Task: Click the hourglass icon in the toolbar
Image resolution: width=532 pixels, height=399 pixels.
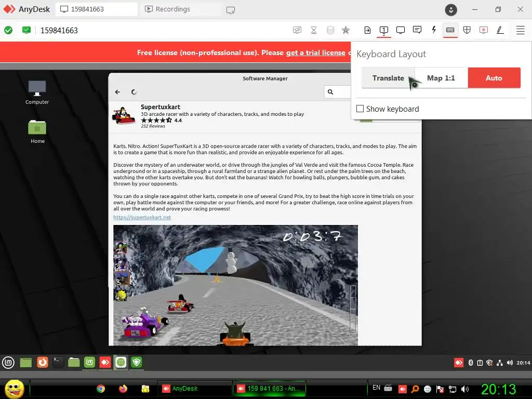Action: click(x=314, y=30)
